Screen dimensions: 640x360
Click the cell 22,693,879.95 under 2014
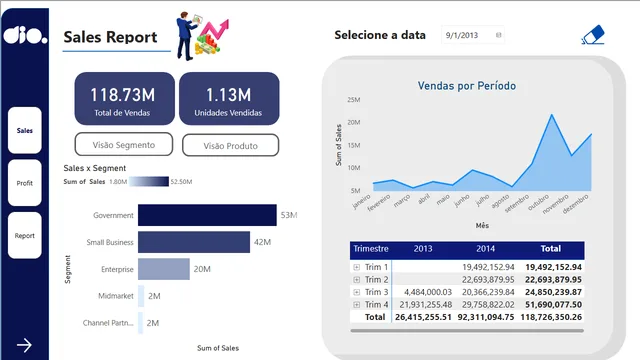click(x=488, y=280)
